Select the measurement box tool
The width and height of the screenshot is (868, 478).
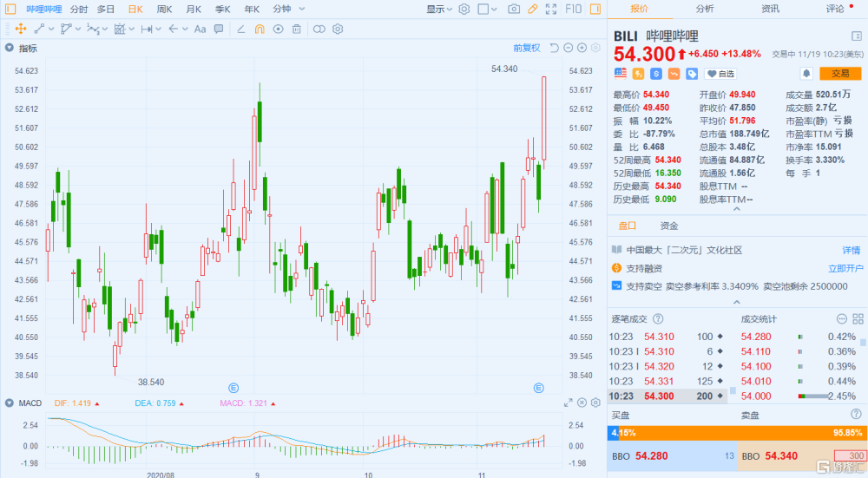pyautogui.click(x=120, y=29)
